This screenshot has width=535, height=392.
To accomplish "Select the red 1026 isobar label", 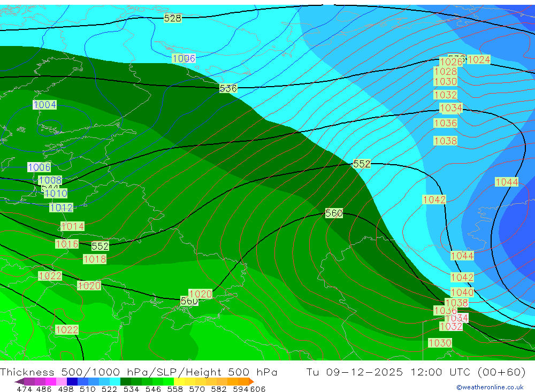I will (450, 62).
